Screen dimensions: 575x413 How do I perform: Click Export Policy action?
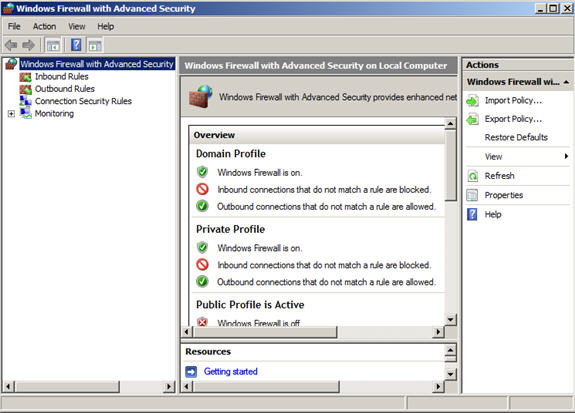[513, 119]
